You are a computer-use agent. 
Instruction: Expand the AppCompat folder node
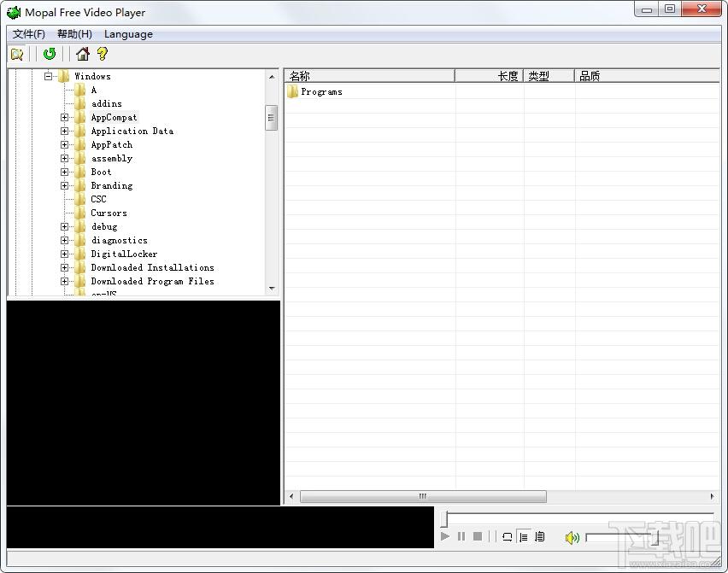(65, 117)
